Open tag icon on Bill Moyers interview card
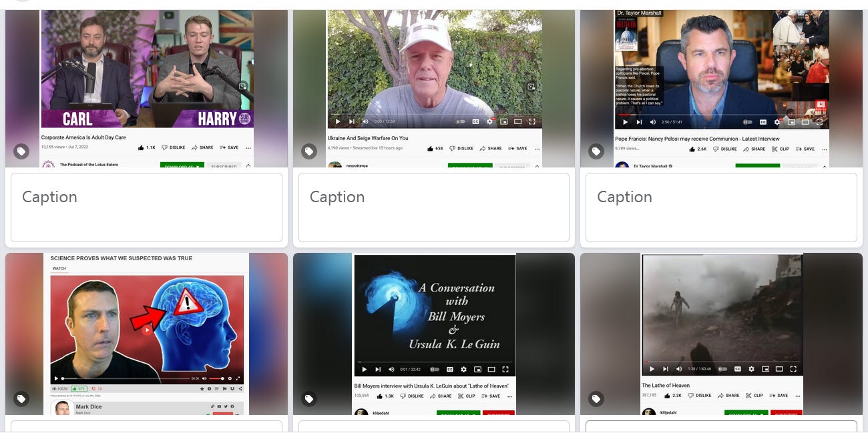Viewport: 868px width, 439px height. click(x=308, y=399)
